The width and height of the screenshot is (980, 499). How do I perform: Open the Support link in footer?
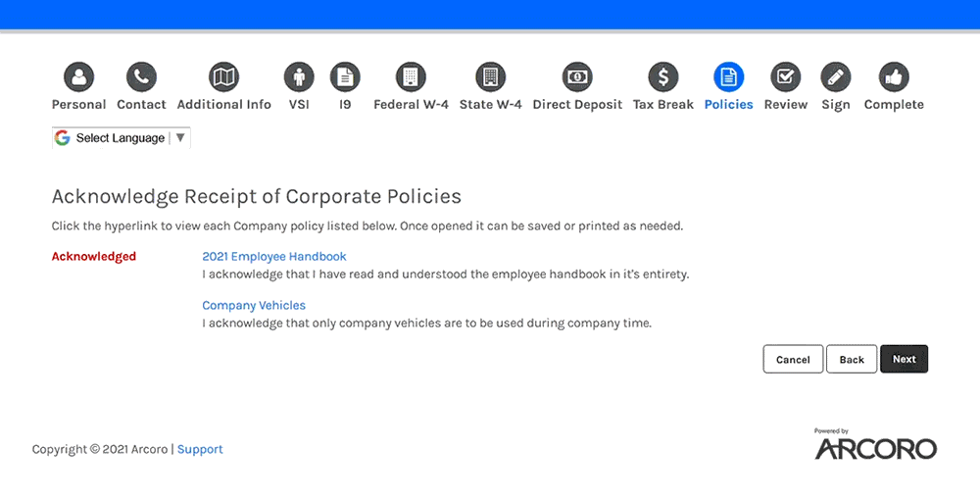[200, 449]
